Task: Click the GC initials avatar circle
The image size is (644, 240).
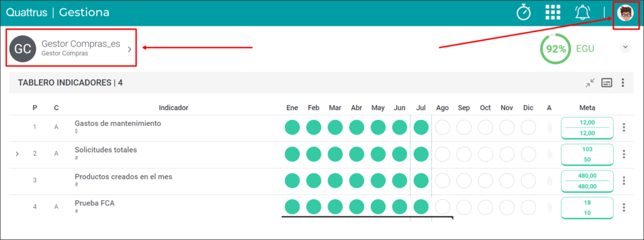Action: (x=23, y=48)
